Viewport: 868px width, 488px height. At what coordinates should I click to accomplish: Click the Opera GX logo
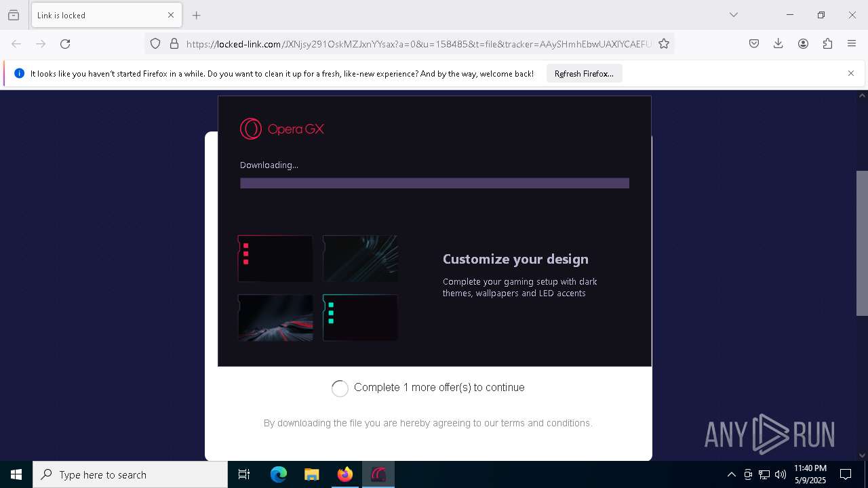click(282, 129)
